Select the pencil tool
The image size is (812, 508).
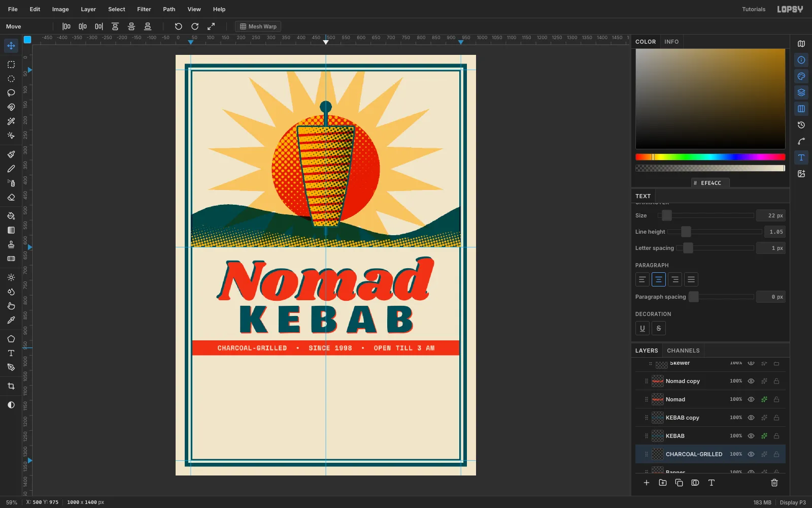[x=11, y=169]
